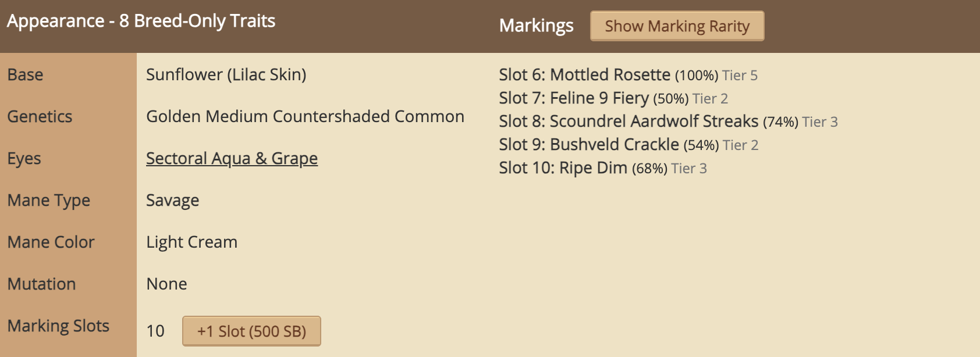
Task: Click the Mutation row label
Action: tap(41, 284)
